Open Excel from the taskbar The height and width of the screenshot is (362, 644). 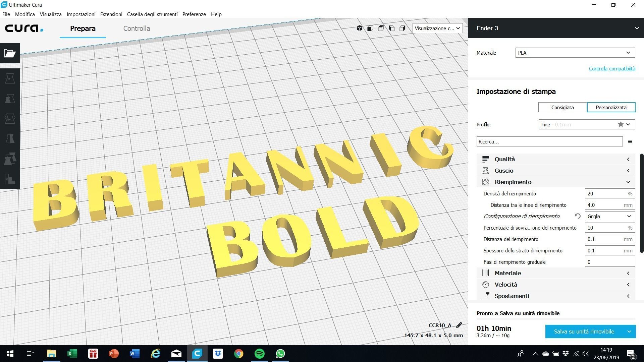tap(72, 354)
